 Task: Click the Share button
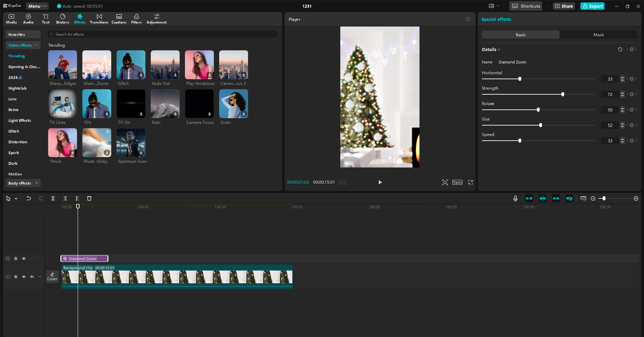point(564,6)
